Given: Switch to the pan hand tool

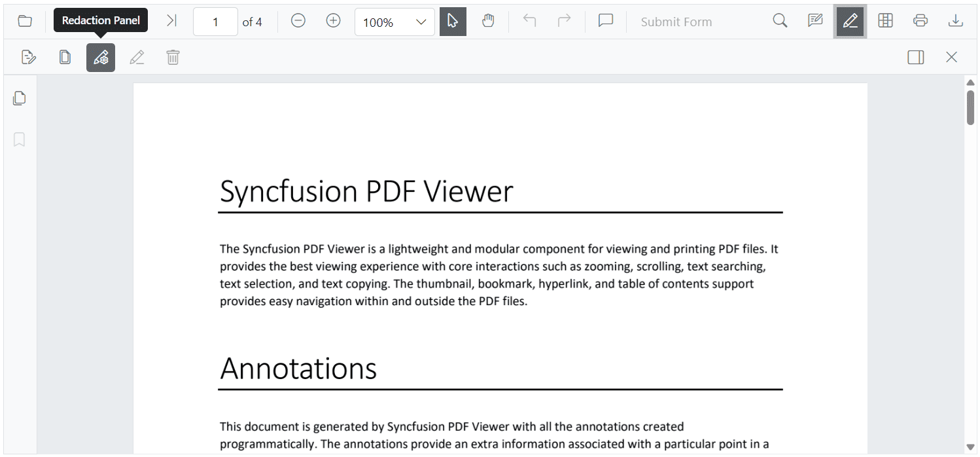Looking at the screenshot, I should click(x=488, y=22).
